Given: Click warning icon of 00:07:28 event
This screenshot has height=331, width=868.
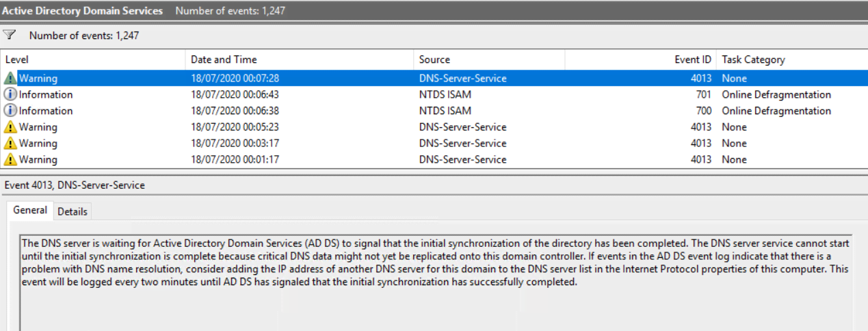Looking at the screenshot, I should (x=10, y=78).
